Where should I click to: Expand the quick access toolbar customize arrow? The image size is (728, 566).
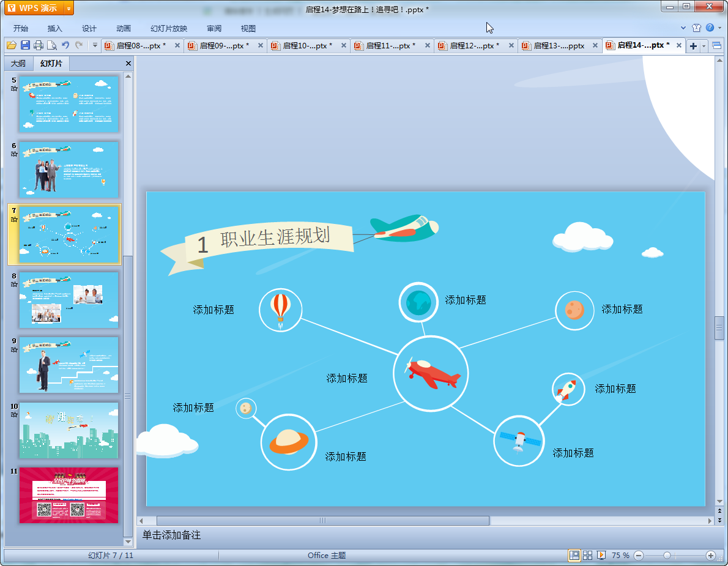point(95,45)
